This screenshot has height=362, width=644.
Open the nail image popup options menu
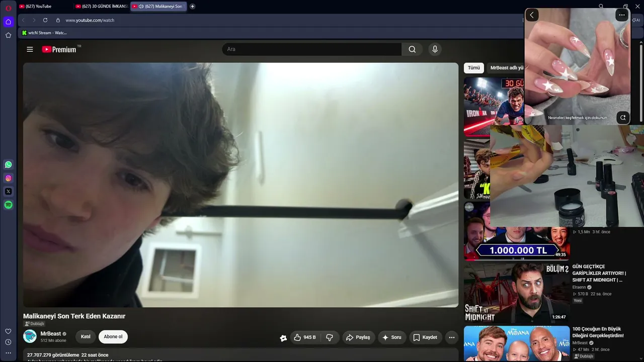coord(622,15)
